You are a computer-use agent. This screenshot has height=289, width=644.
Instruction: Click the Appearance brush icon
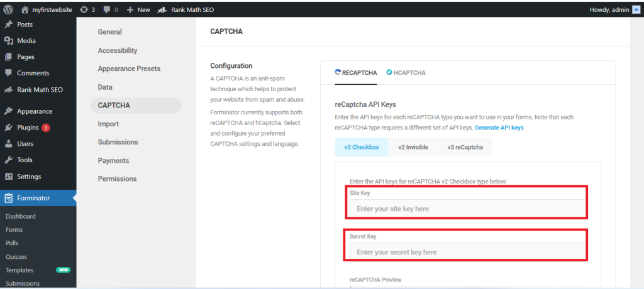click(x=8, y=111)
